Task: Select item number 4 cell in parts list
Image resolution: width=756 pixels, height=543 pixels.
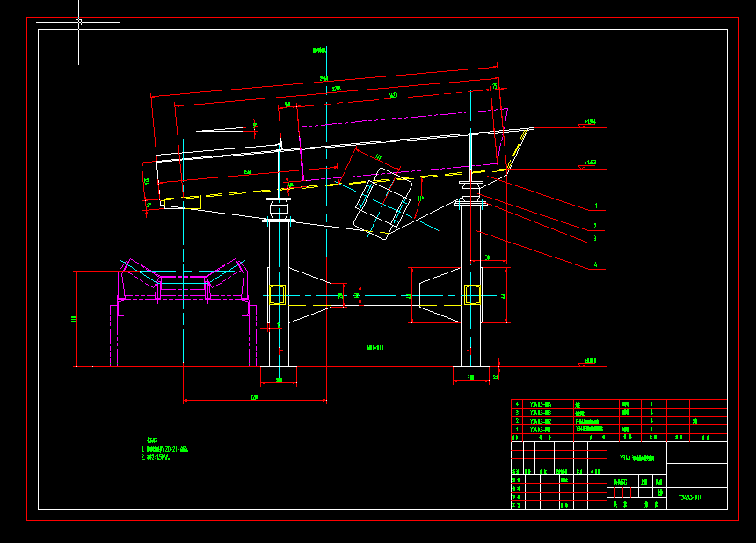Action: click(x=518, y=404)
